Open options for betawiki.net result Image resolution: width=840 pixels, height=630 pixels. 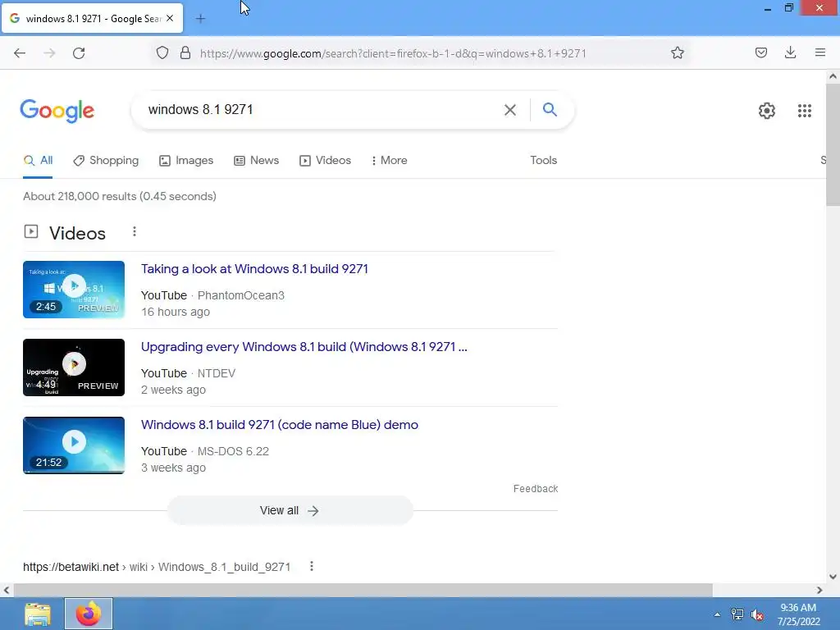[x=311, y=566]
